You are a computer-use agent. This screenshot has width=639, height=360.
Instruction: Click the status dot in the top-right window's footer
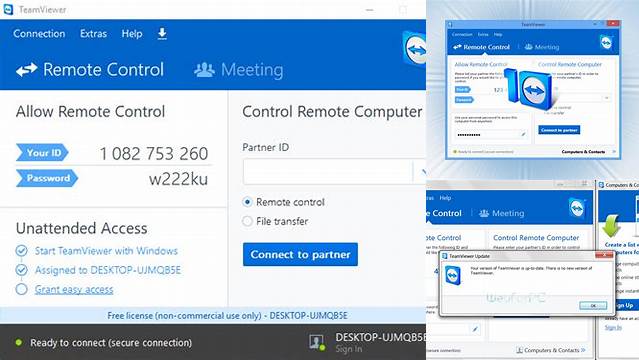(455, 152)
